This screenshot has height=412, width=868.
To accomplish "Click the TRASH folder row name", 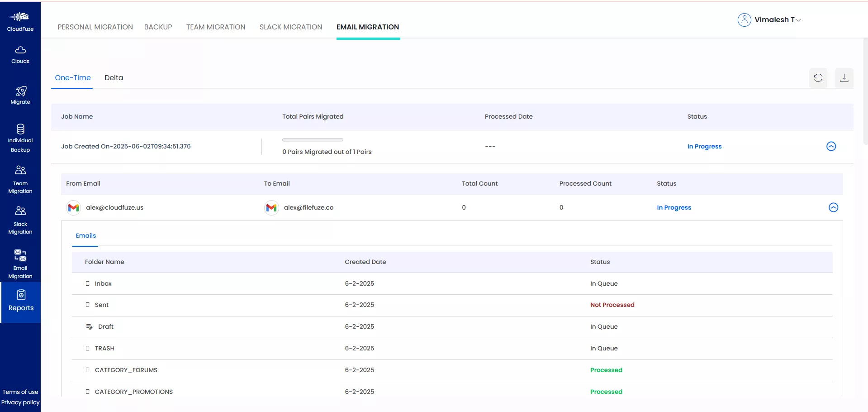I will (x=104, y=348).
